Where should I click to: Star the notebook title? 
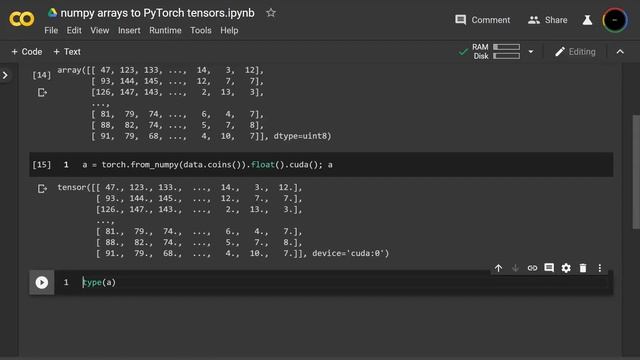click(x=271, y=13)
